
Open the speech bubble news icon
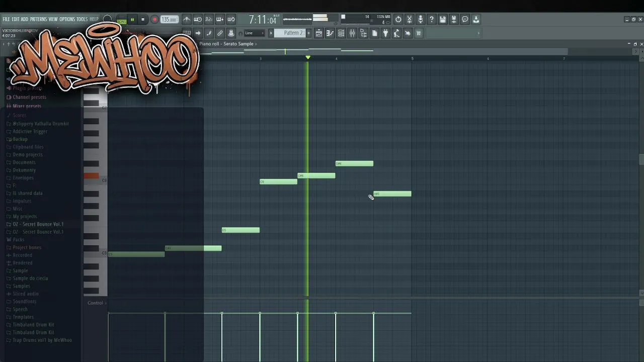point(465,20)
